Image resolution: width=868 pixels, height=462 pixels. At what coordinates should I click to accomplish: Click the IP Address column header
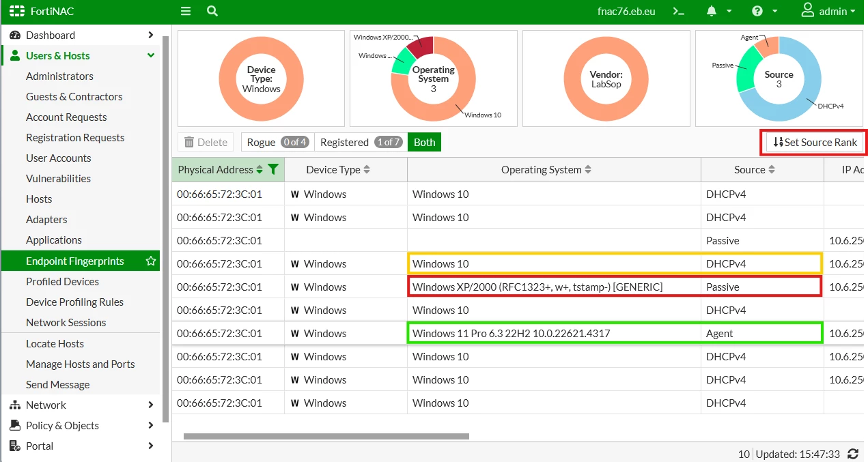click(x=844, y=170)
